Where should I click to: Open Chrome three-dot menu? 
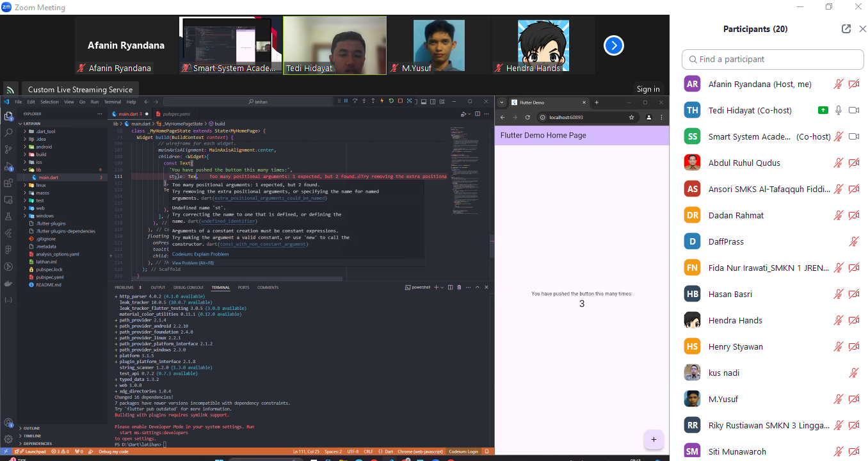663,117
